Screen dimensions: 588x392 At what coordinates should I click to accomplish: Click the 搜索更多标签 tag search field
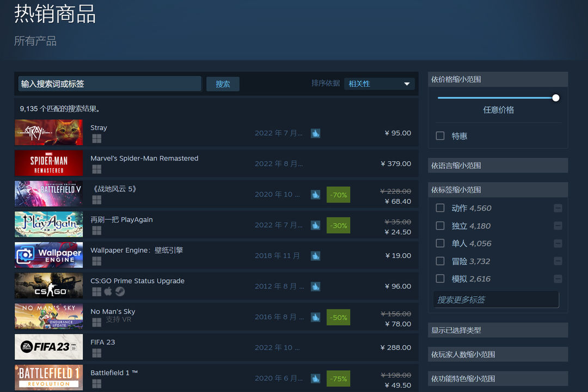[x=496, y=300]
